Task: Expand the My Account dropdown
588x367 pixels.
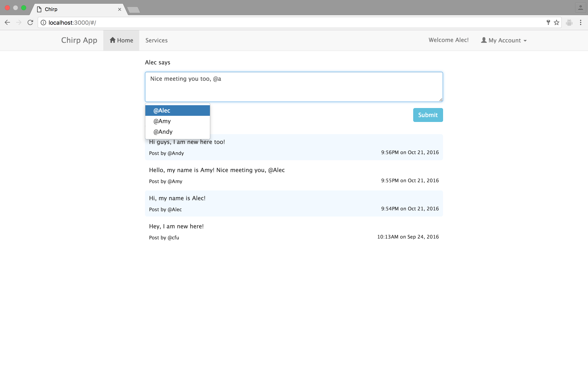Action: tap(504, 40)
